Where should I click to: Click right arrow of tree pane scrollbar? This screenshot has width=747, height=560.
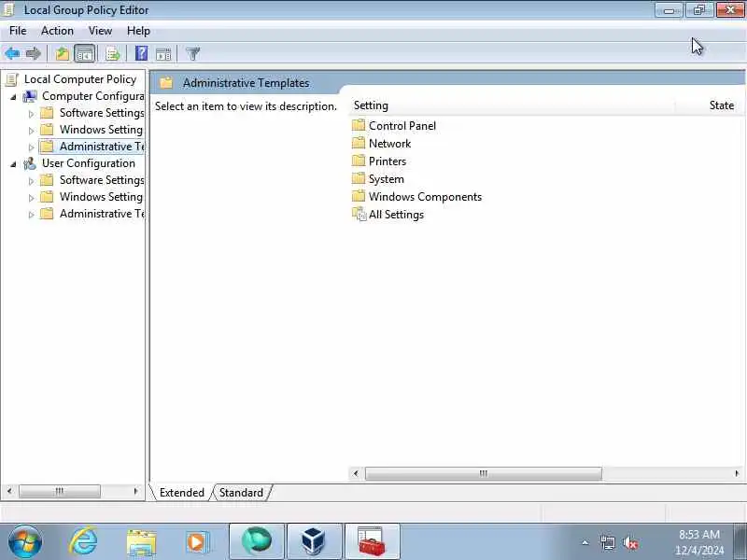point(136,491)
